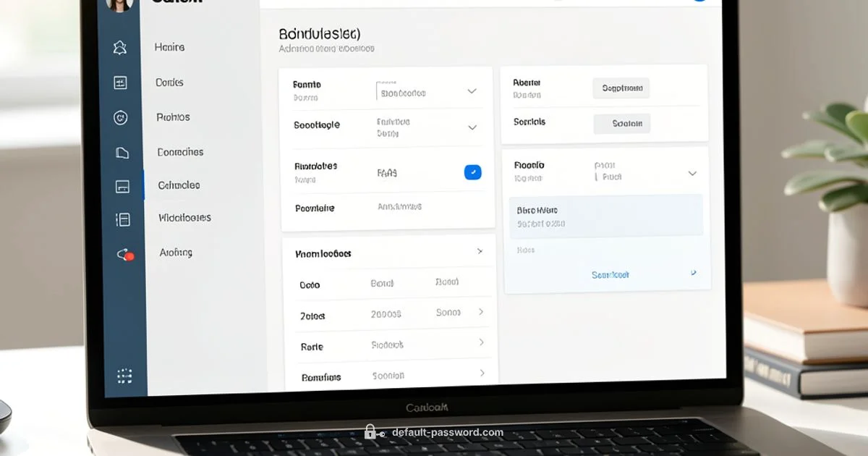This screenshot has height=456, width=868.
Task: Switch off the blue toggle in the settings card
Action: [472, 172]
